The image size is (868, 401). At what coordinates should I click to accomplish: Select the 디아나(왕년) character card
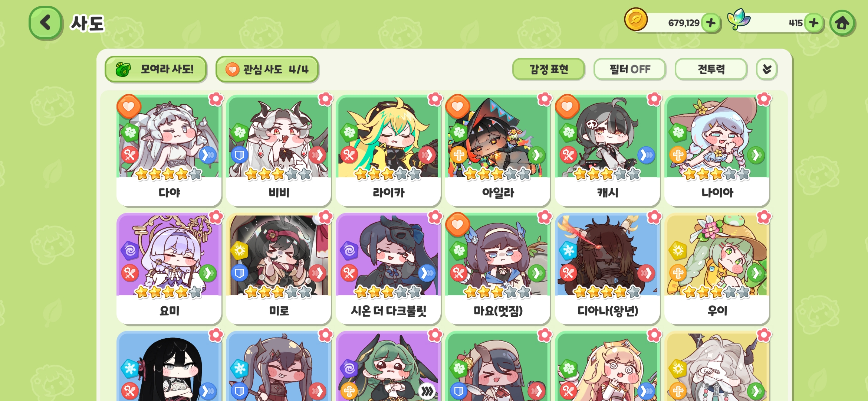click(608, 268)
